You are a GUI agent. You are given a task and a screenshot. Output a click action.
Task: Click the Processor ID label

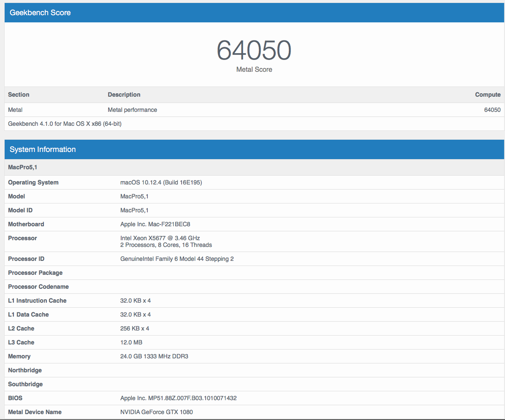[x=26, y=259]
